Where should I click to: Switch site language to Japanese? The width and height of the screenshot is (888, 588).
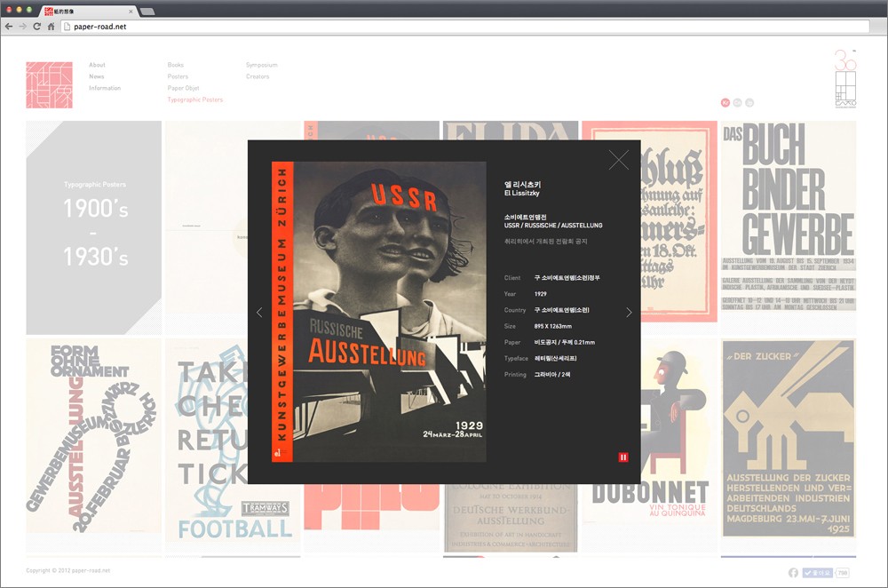(749, 102)
